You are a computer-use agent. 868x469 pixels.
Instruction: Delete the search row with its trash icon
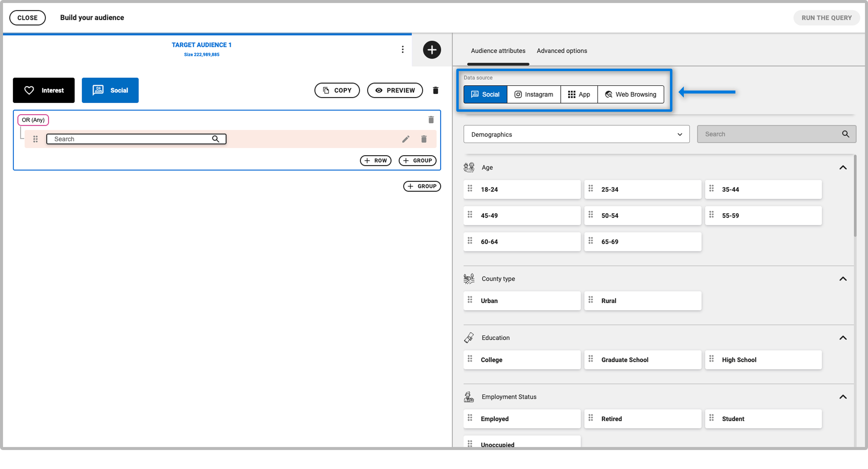423,139
